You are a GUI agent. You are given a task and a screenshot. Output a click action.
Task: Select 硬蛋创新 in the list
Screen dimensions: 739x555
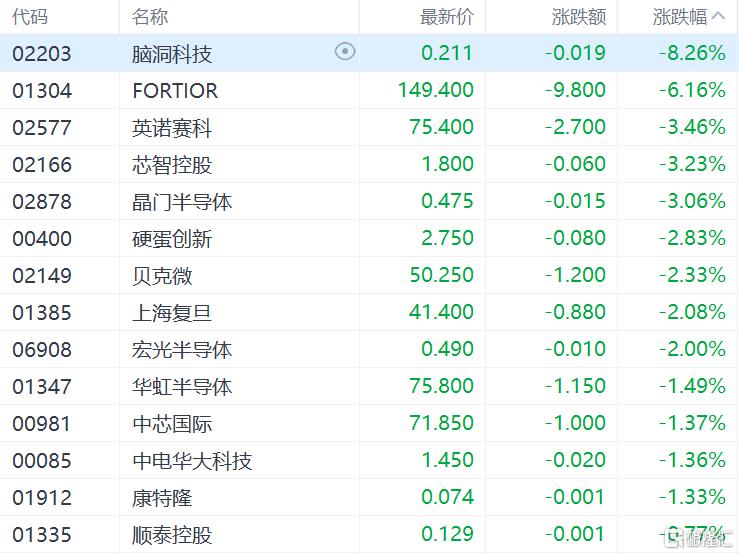tap(172, 238)
